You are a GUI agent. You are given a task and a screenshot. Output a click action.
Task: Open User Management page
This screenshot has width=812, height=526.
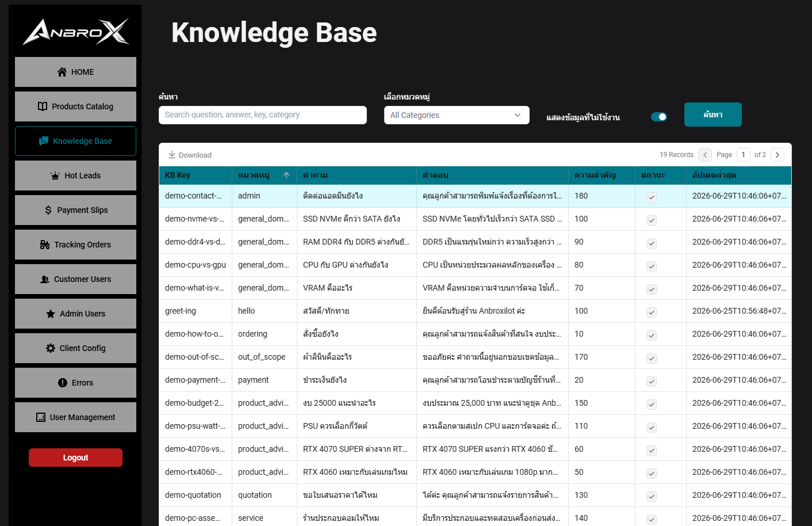[75, 417]
